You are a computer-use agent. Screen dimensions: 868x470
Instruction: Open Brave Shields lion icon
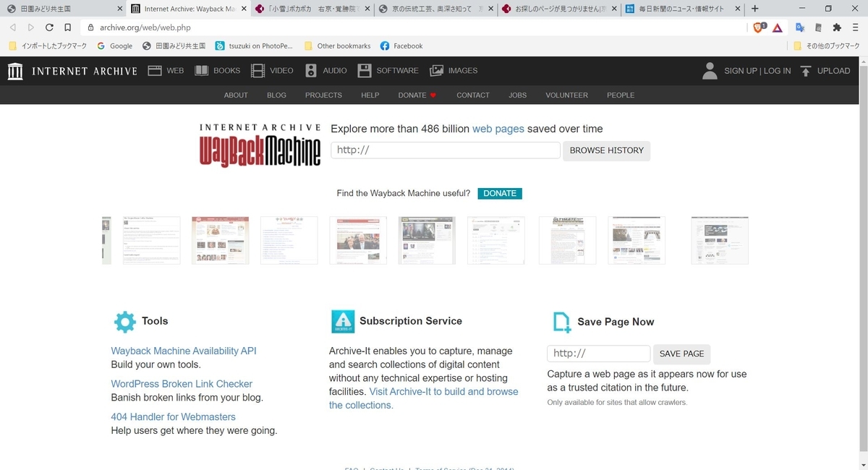(x=759, y=27)
